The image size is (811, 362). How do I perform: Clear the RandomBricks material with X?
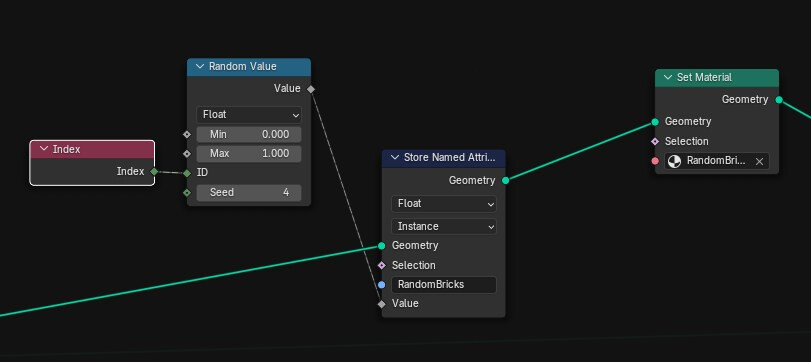759,161
